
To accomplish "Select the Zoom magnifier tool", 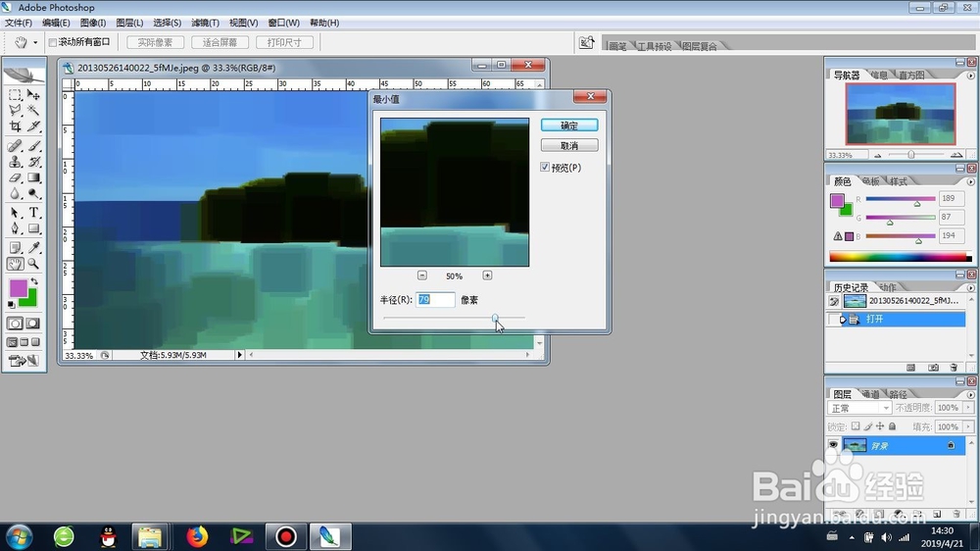I will coord(33,264).
